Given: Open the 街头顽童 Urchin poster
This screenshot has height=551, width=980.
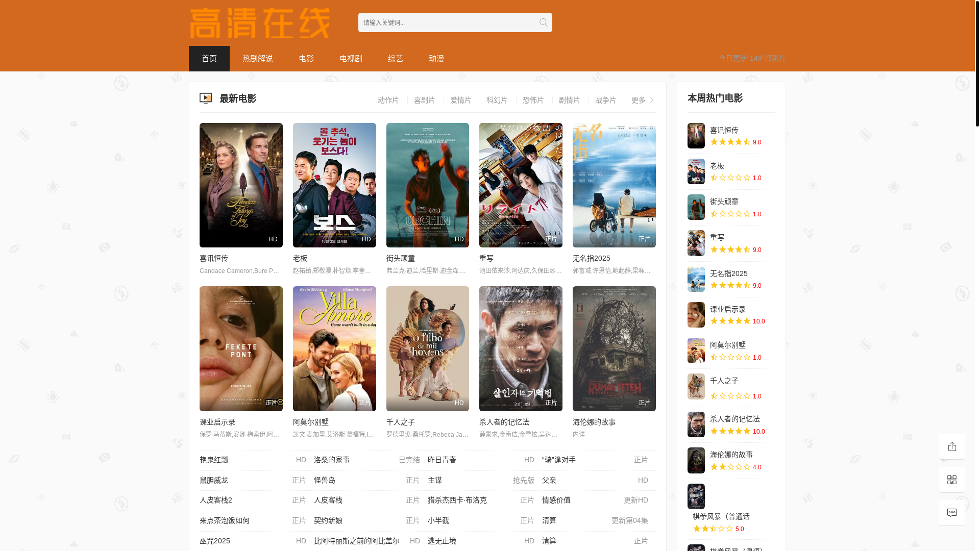Looking at the screenshot, I should (428, 185).
